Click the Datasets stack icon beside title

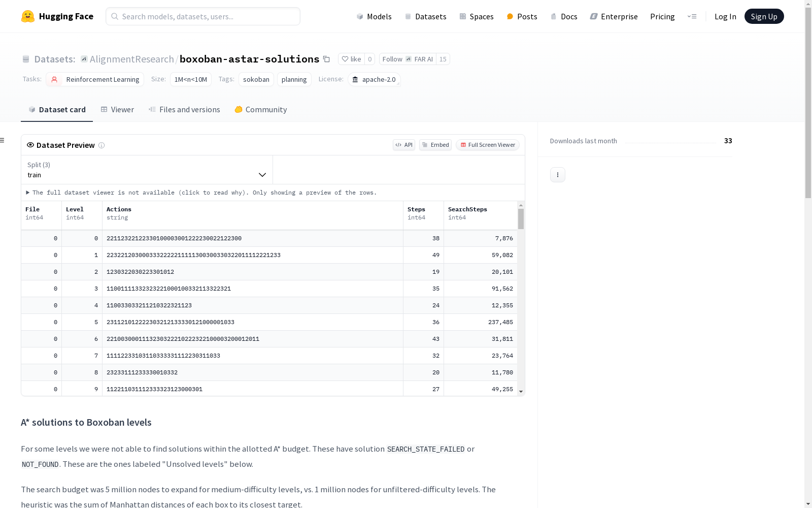click(26, 59)
